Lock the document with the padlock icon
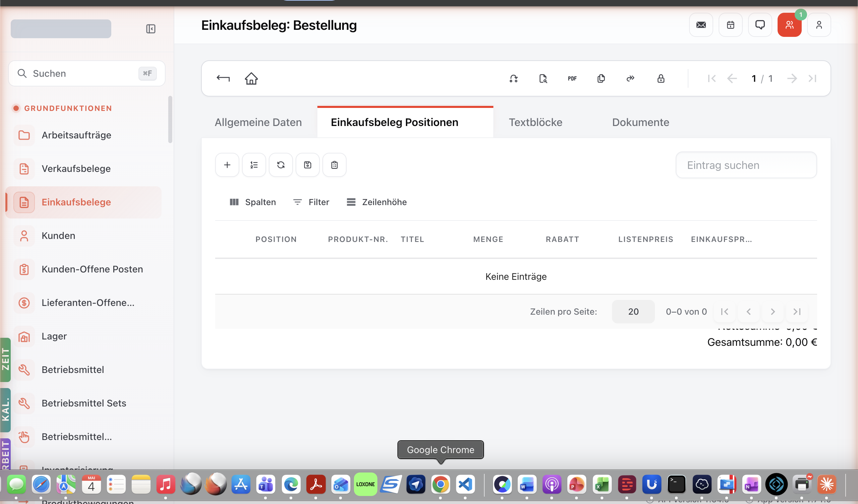The height and width of the screenshot is (504, 858). pos(661,79)
